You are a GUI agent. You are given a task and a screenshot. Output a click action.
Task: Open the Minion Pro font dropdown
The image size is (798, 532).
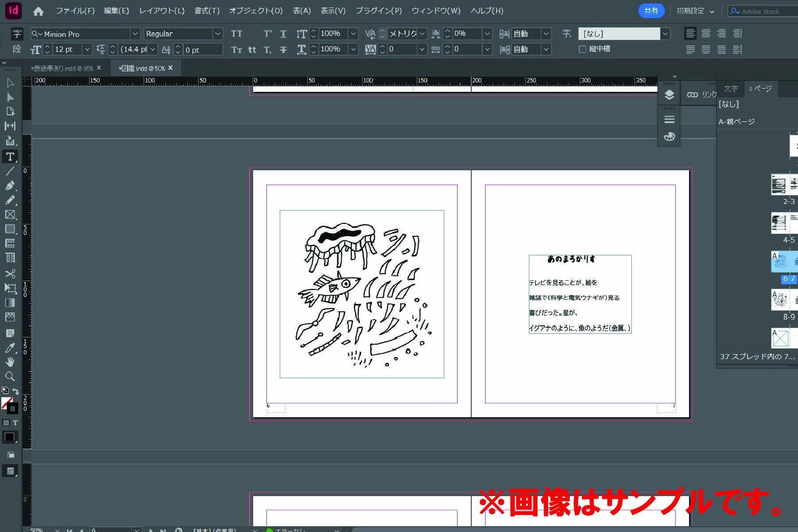click(x=135, y=34)
